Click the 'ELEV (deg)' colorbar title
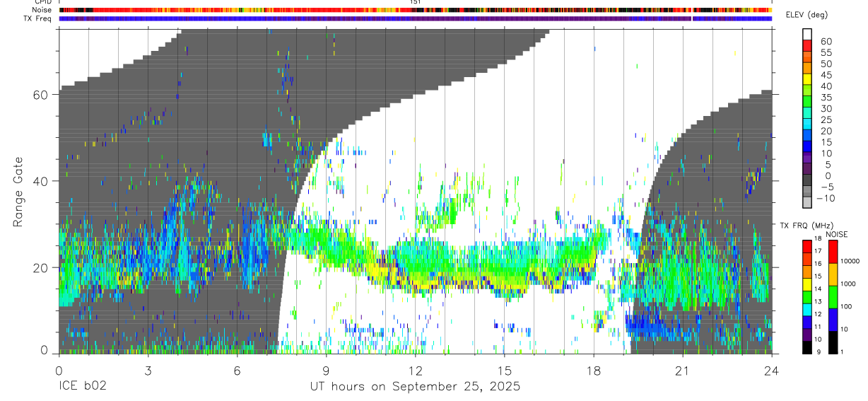 [x=807, y=15]
